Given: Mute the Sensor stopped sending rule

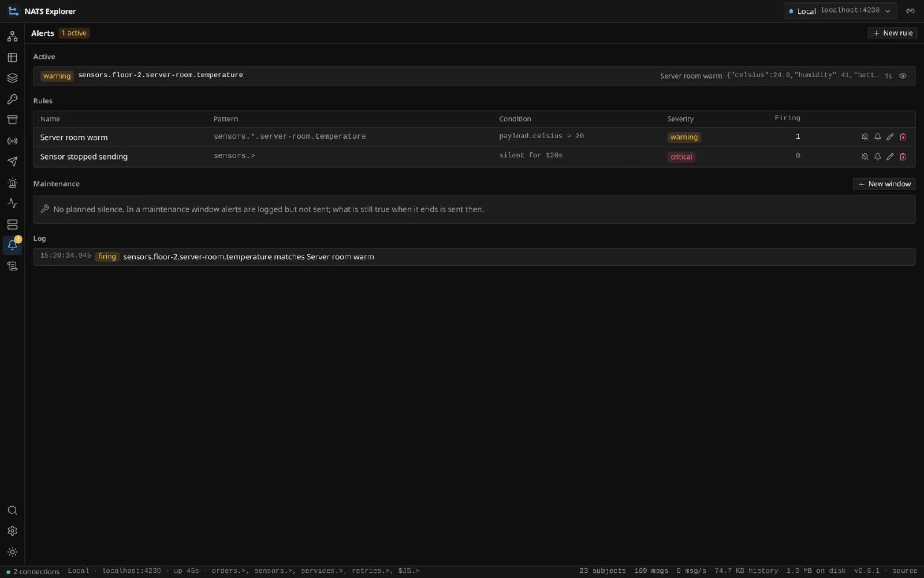Looking at the screenshot, I should [865, 157].
